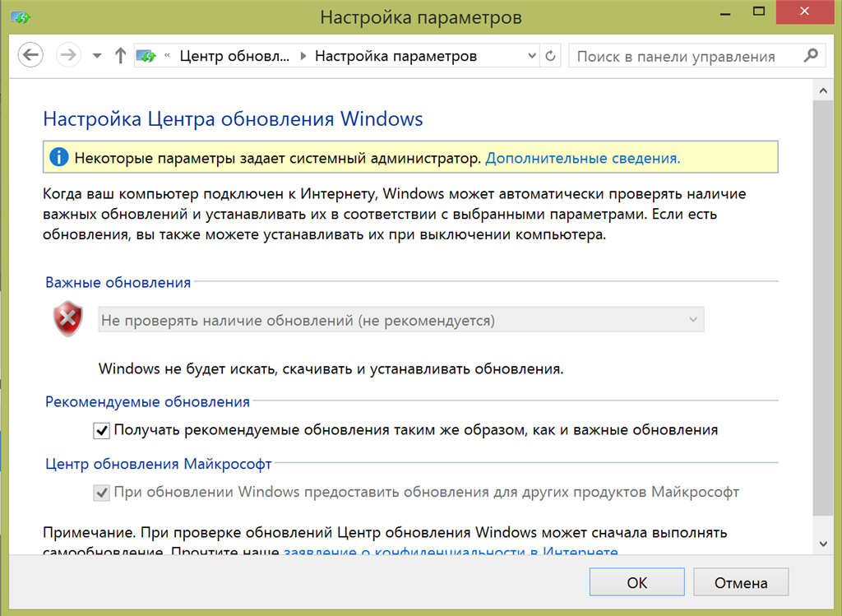Click the scrollbar down arrow
This screenshot has height=616, width=842.
(822, 544)
